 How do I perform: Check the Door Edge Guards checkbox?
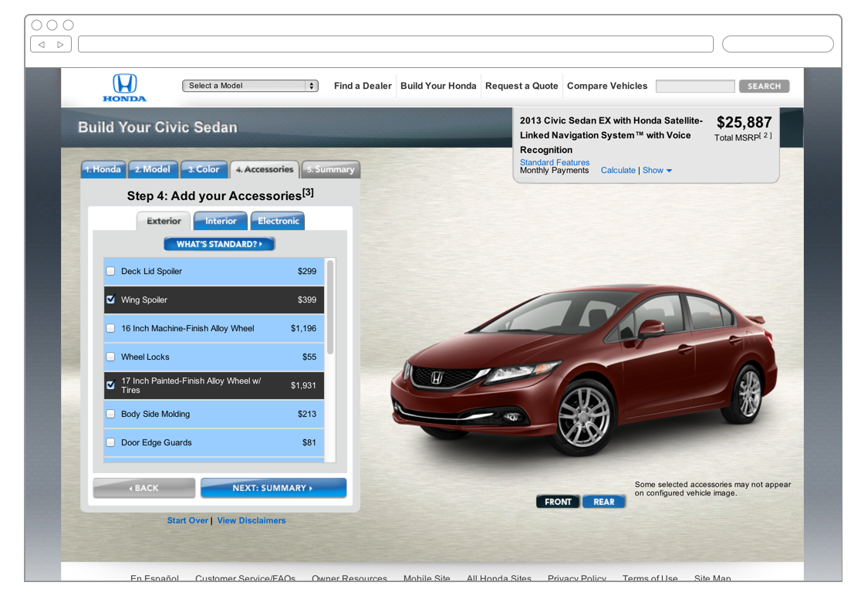pos(110,442)
